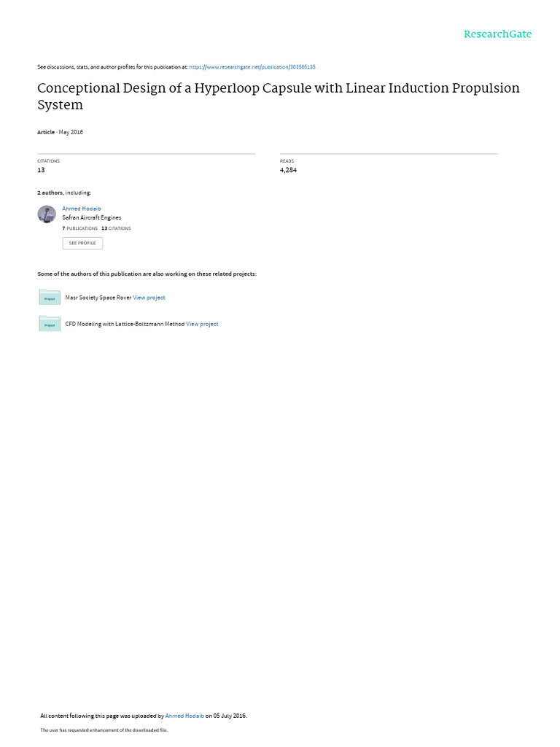The image size is (560, 747).
Task: Click the Masr Society Space Rover project title
Action: click(98, 298)
